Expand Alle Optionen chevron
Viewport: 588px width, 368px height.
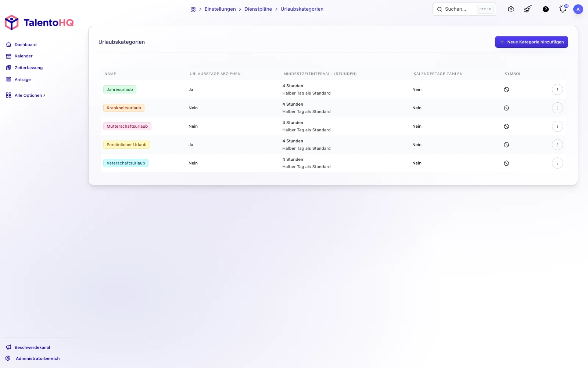[44, 95]
